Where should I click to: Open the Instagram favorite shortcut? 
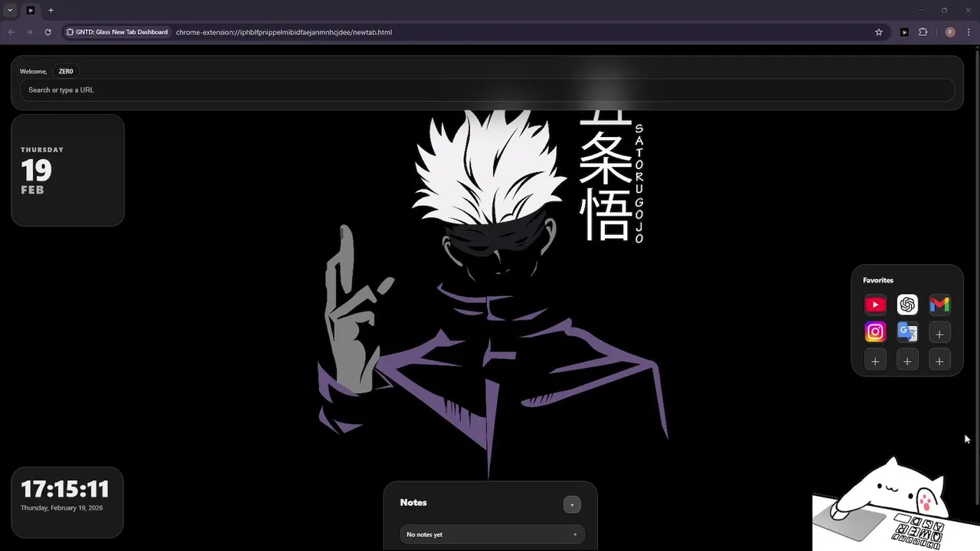(875, 332)
